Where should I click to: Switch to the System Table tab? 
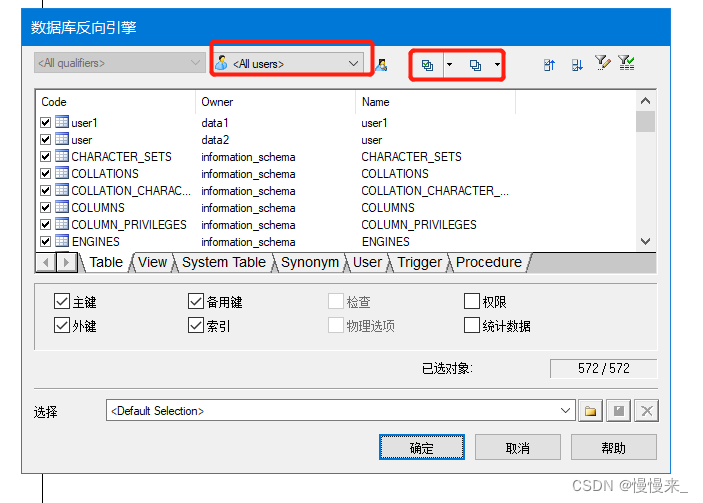(x=224, y=262)
